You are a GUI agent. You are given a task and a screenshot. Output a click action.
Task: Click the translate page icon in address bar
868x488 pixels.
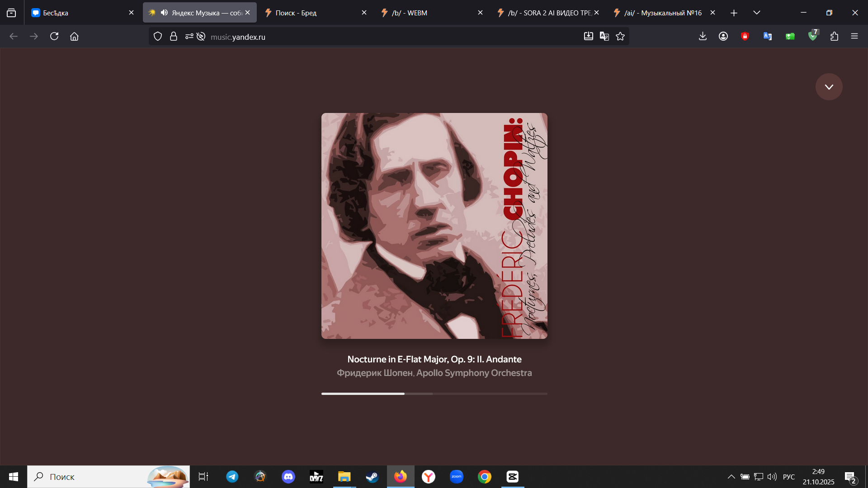click(x=604, y=37)
